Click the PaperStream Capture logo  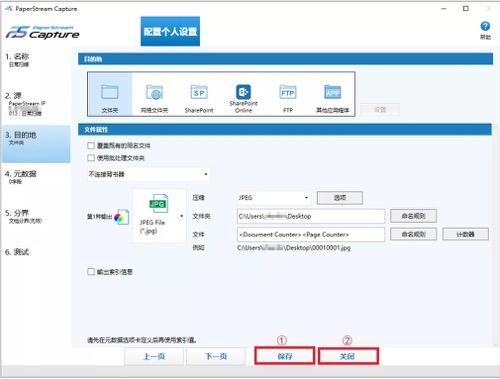click(x=42, y=32)
